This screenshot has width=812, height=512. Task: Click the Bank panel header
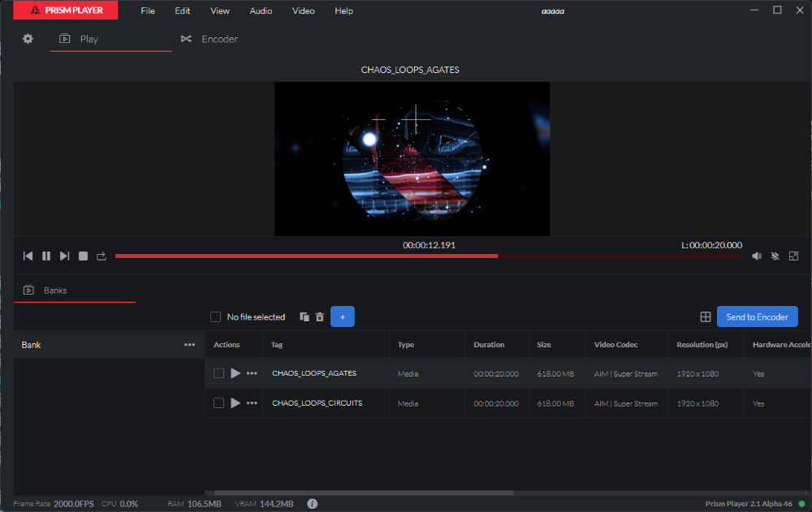coord(110,345)
